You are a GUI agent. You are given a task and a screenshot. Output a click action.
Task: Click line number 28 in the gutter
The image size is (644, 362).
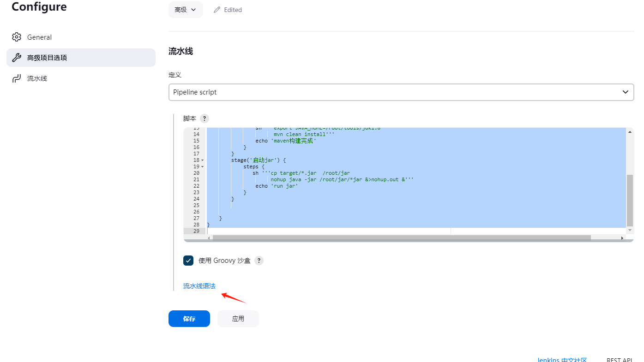(x=196, y=225)
